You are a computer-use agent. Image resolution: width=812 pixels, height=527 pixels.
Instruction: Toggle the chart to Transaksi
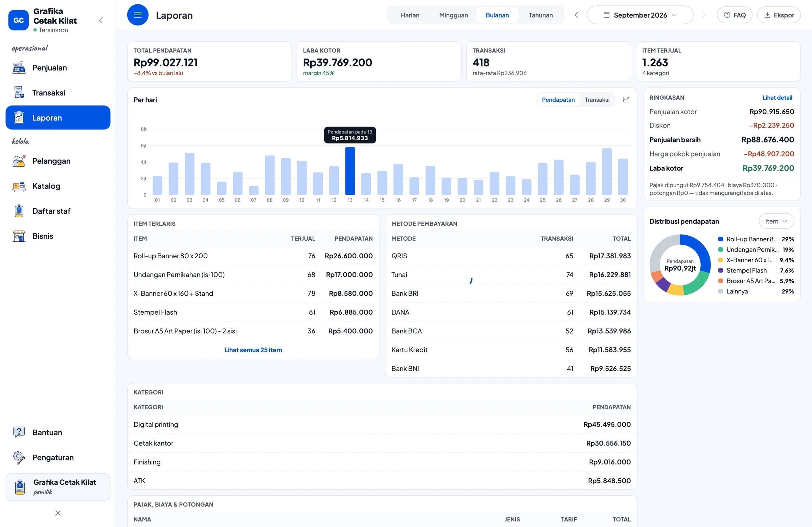(x=597, y=99)
